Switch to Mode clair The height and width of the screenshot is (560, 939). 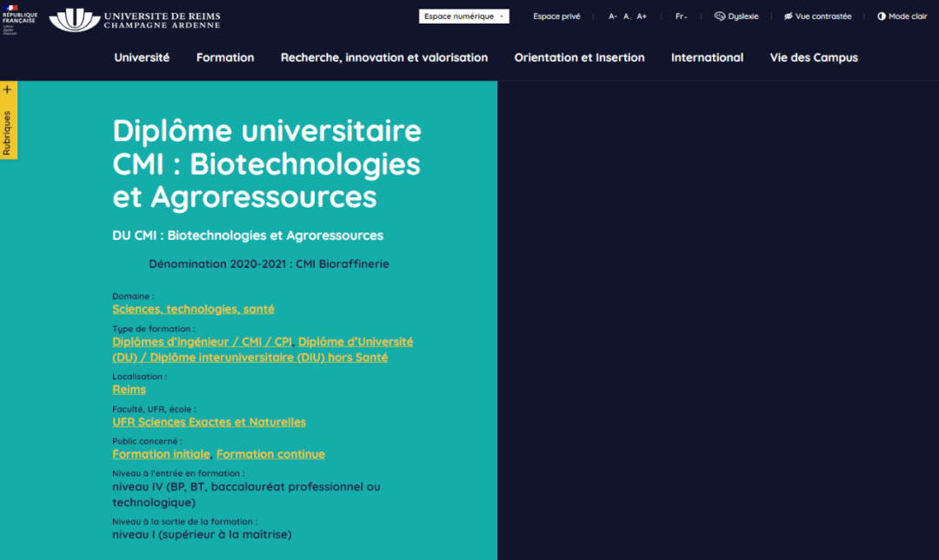(902, 17)
